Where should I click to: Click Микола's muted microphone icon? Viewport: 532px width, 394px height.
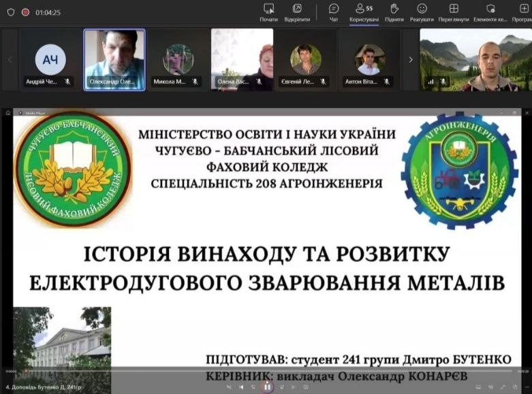click(x=195, y=82)
